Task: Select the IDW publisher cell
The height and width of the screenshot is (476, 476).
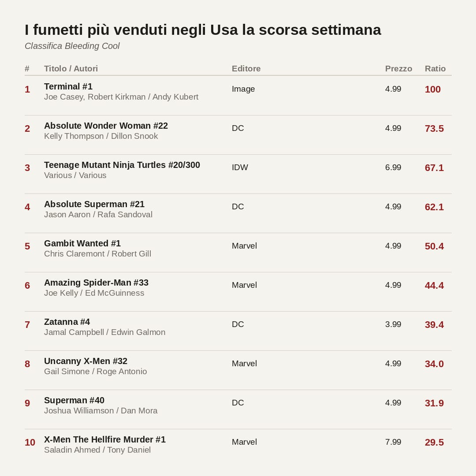Action: [240, 167]
